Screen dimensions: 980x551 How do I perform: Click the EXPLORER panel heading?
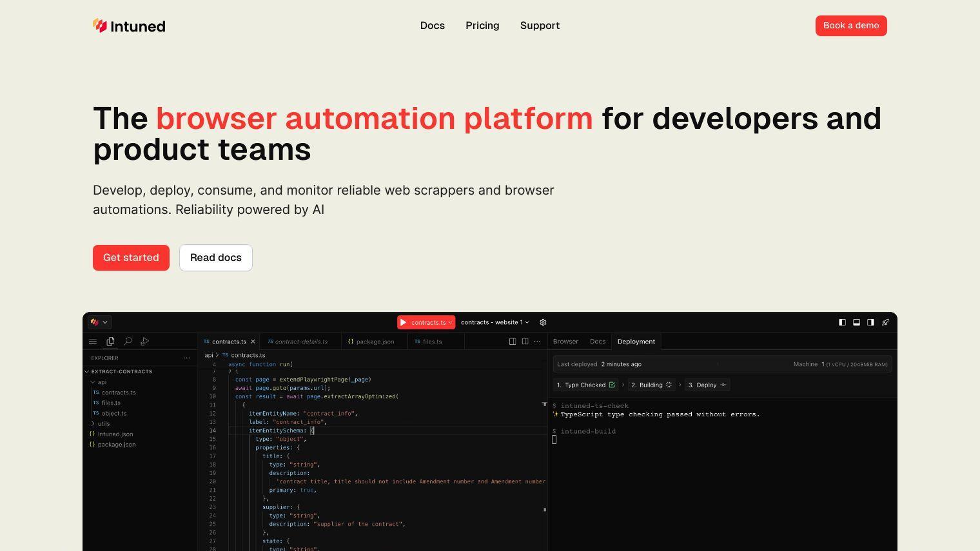coord(104,358)
